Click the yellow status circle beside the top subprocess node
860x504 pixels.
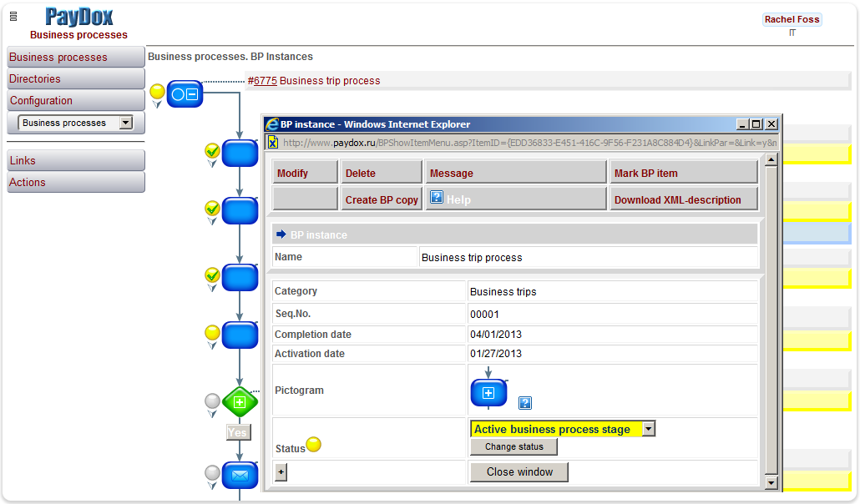[158, 91]
